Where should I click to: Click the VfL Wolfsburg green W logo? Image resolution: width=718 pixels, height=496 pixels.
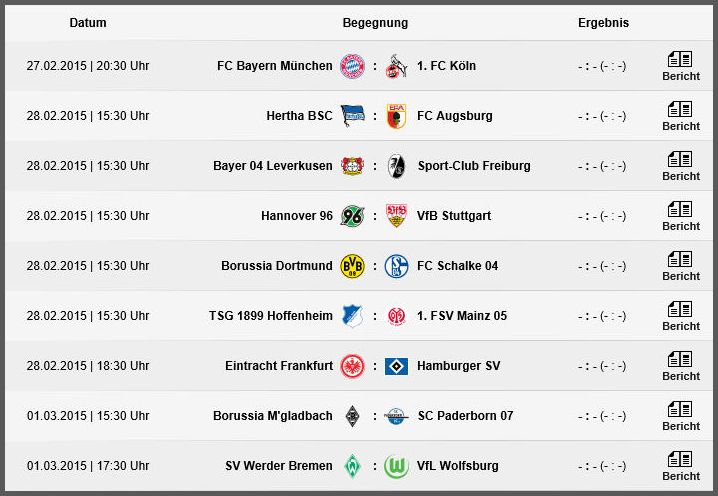click(x=396, y=466)
